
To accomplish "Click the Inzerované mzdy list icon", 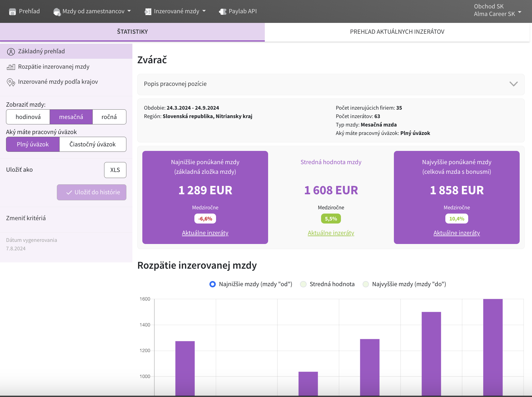I will click(148, 12).
